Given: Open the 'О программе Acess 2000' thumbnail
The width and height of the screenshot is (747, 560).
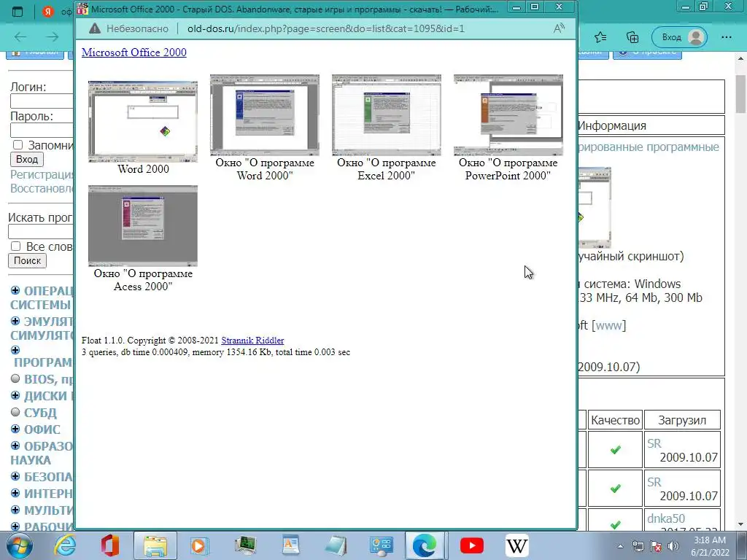Looking at the screenshot, I should pos(143,226).
